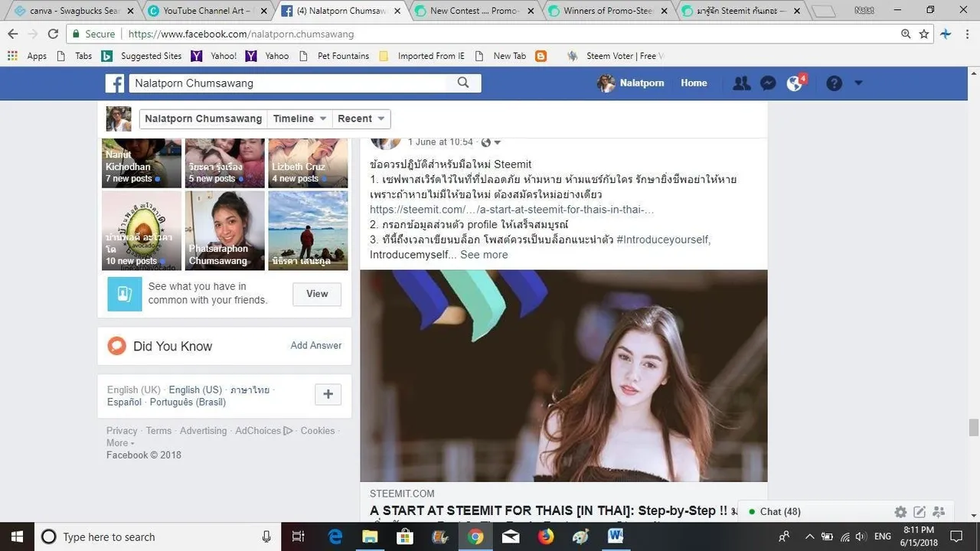980x551 pixels.
Task: Click the search magnifier in Facebook bar
Action: [x=463, y=83]
